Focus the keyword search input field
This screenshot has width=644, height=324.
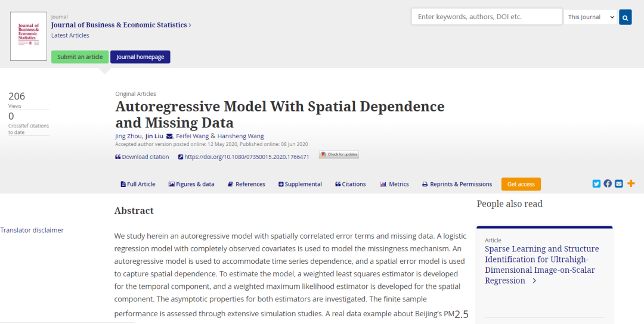pyautogui.click(x=486, y=17)
